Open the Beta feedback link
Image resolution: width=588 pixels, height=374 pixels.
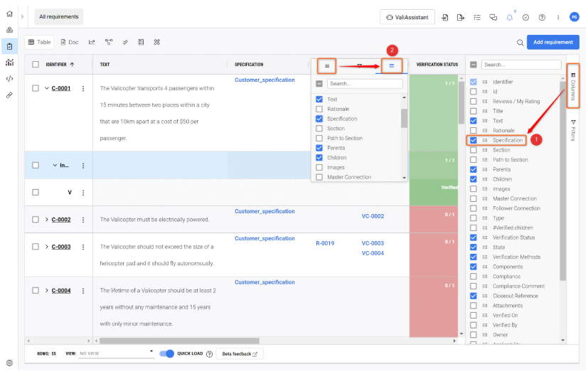(240, 354)
